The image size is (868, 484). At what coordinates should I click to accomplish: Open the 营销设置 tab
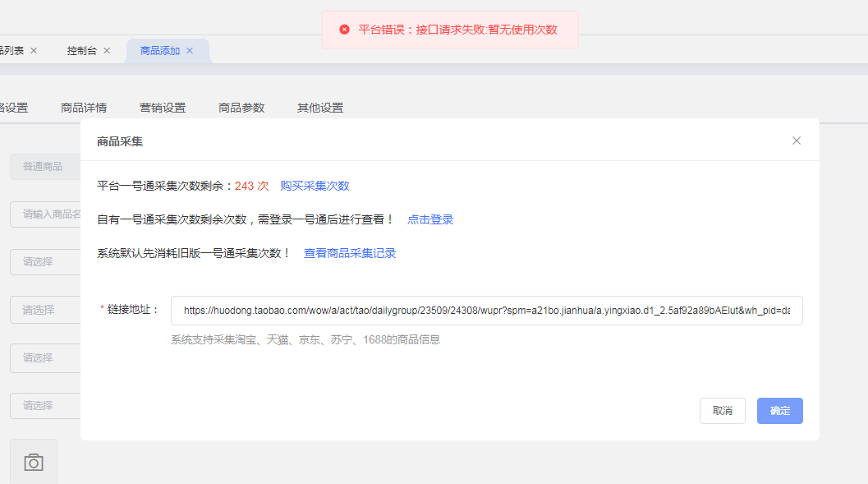pos(163,108)
